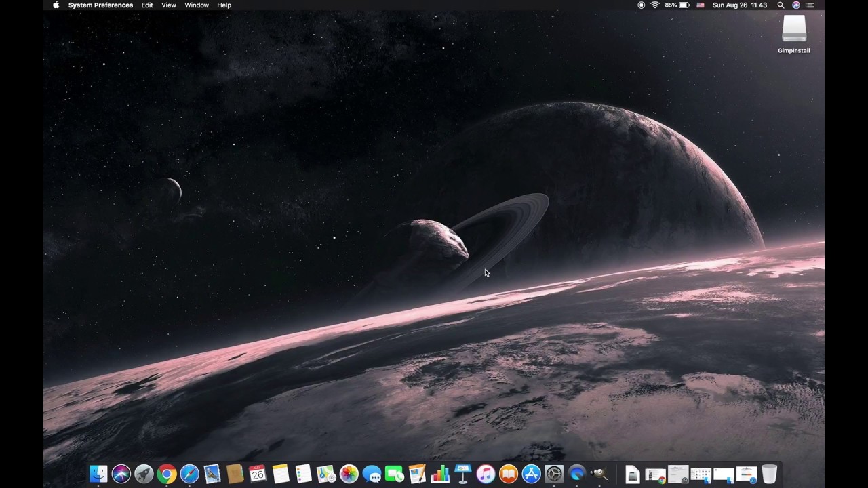The image size is (868, 488).
Task: Open the Help menu
Action: coord(224,5)
